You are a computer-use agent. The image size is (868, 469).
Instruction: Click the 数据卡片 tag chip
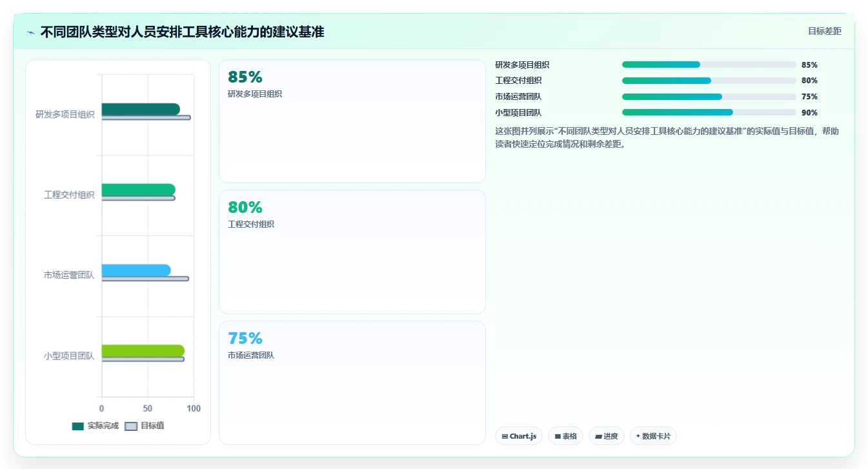pyautogui.click(x=653, y=436)
